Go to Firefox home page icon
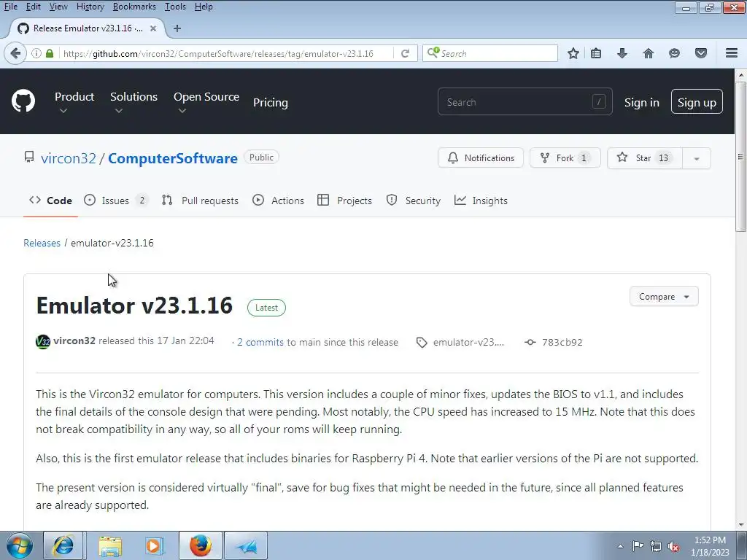 tap(648, 53)
